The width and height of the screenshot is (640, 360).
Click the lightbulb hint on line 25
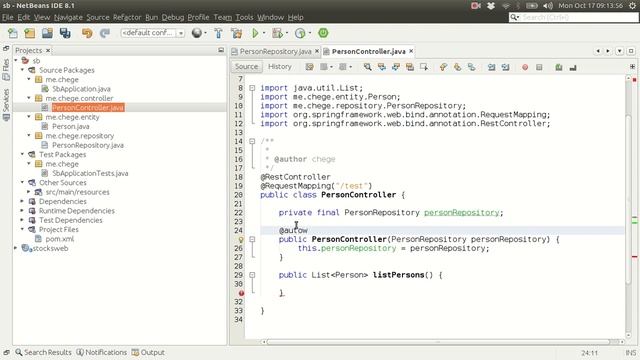[241, 240]
